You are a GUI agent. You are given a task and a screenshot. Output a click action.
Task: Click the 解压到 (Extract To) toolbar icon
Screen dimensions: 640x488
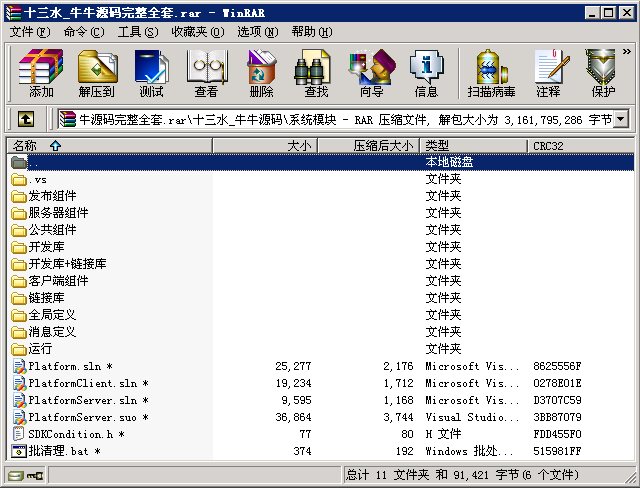[96, 74]
